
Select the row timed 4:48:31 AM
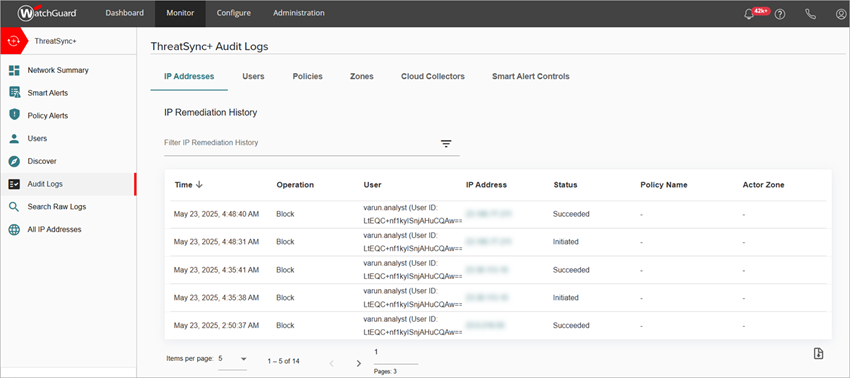498,242
